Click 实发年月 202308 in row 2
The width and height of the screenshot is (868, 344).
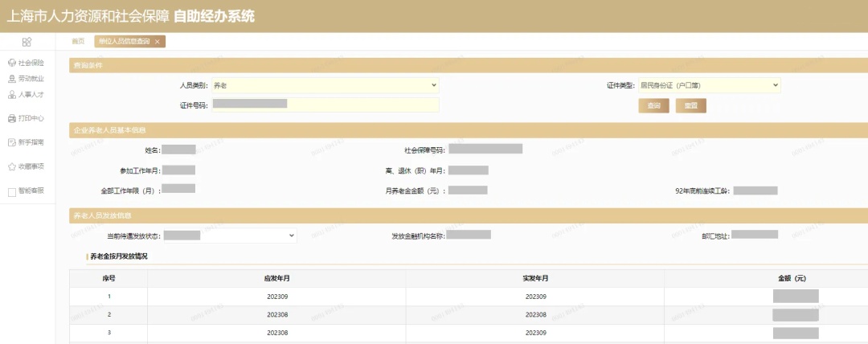pos(536,314)
